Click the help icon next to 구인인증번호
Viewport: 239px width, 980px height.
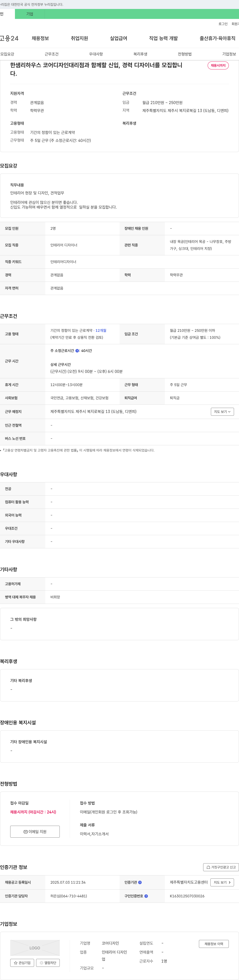(146, 896)
